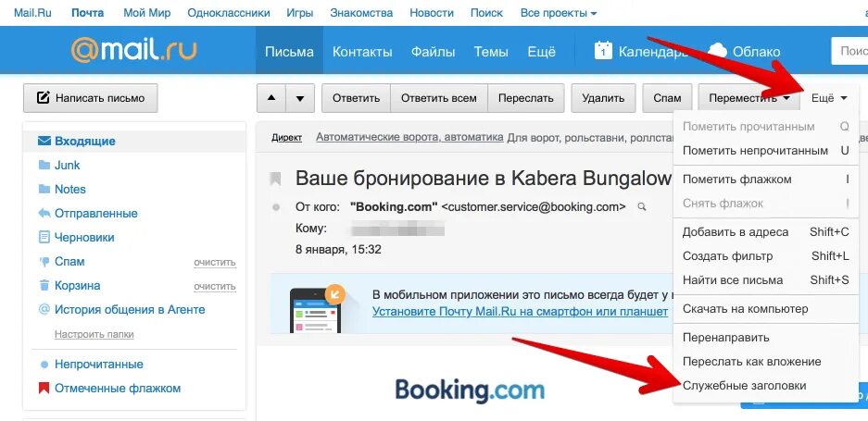Viewport: 868px width, 421px height.
Task: Open the Директ ad label link
Action: click(287, 138)
